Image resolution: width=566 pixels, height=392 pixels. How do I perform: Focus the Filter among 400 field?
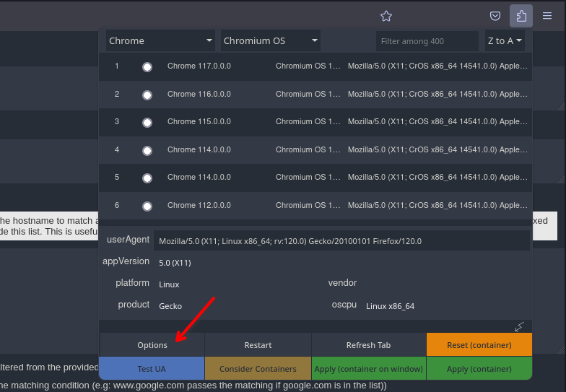427,41
